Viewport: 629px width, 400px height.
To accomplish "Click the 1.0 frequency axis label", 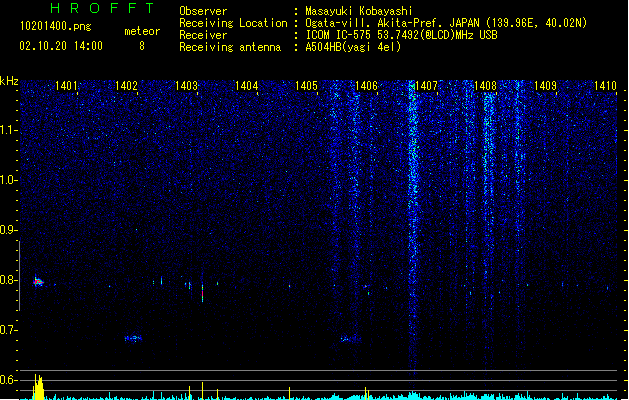I will [8, 180].
